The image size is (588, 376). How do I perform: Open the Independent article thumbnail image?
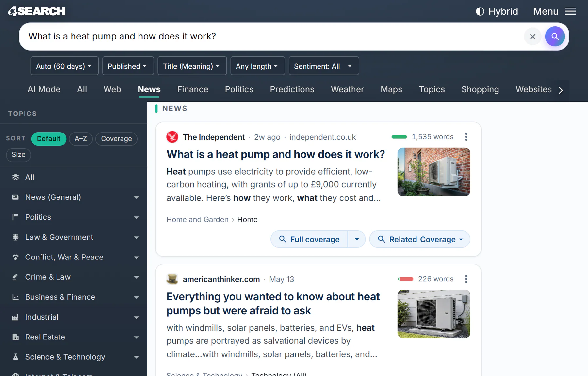(434, 172)
